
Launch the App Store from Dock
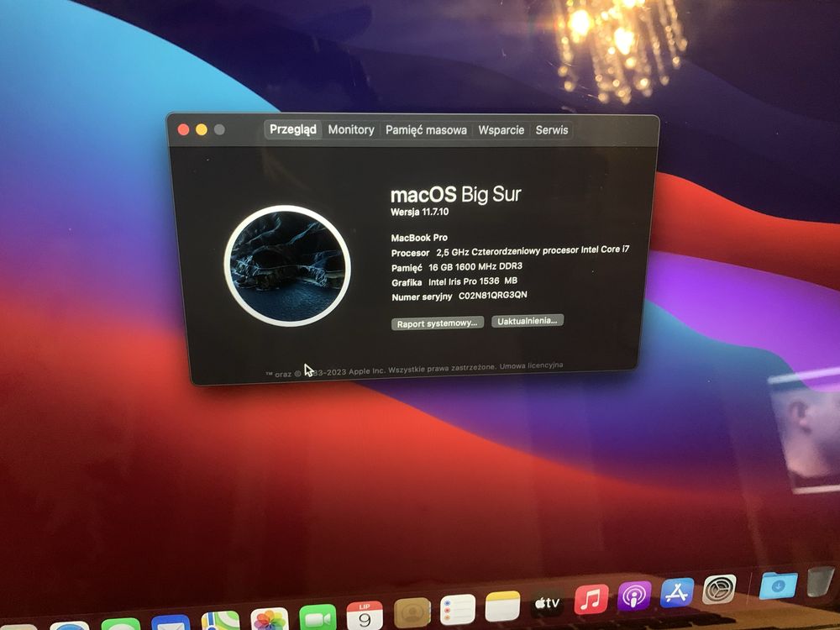pos(676,592)
